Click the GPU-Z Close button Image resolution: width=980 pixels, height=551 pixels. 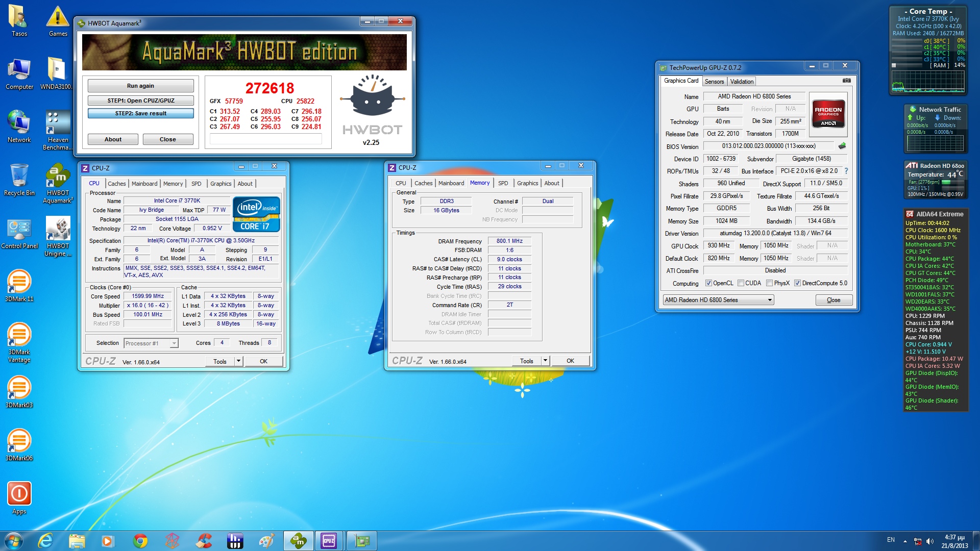(x=833, y=300)
